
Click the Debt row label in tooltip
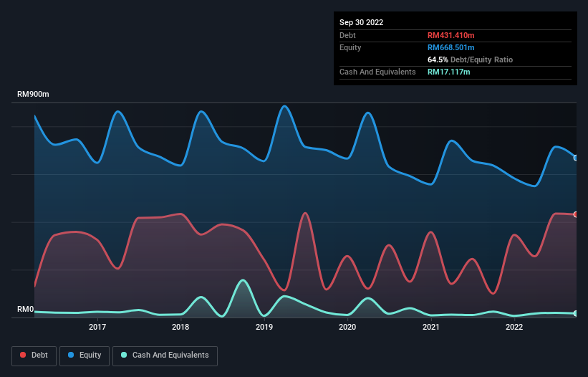pyautogui.click(x=347, y=35)
